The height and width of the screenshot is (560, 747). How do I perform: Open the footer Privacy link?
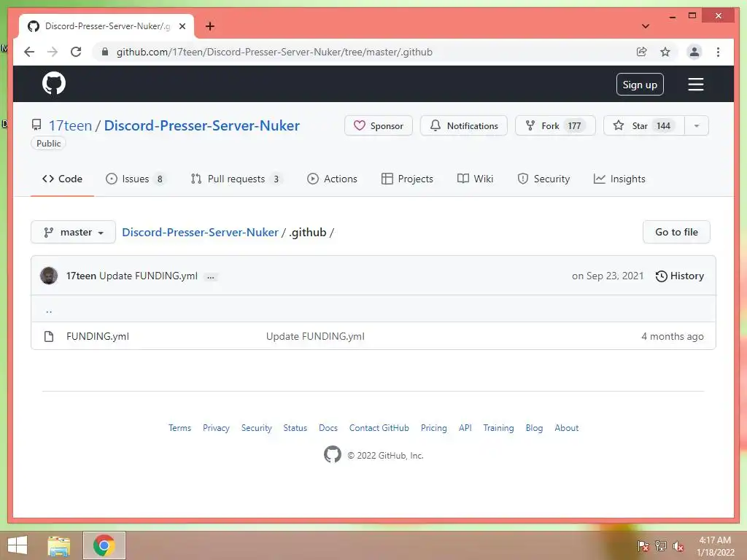[x=216, y=427]
